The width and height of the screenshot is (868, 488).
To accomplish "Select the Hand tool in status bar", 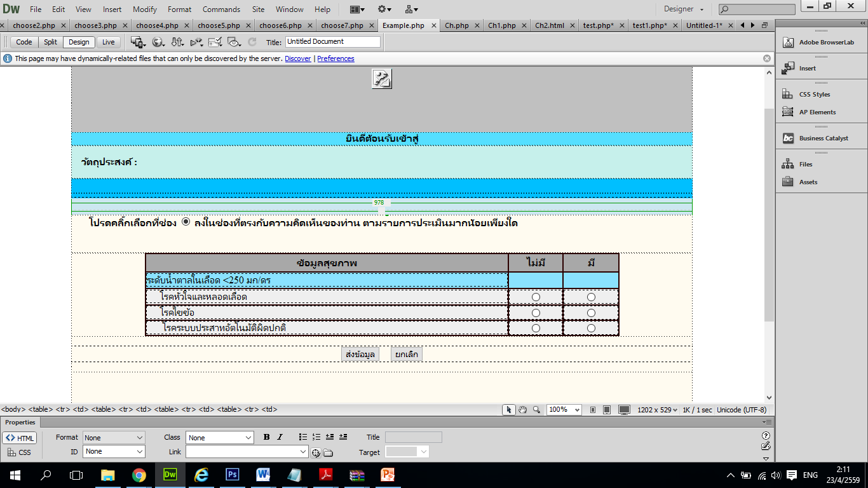I will 523,410.
